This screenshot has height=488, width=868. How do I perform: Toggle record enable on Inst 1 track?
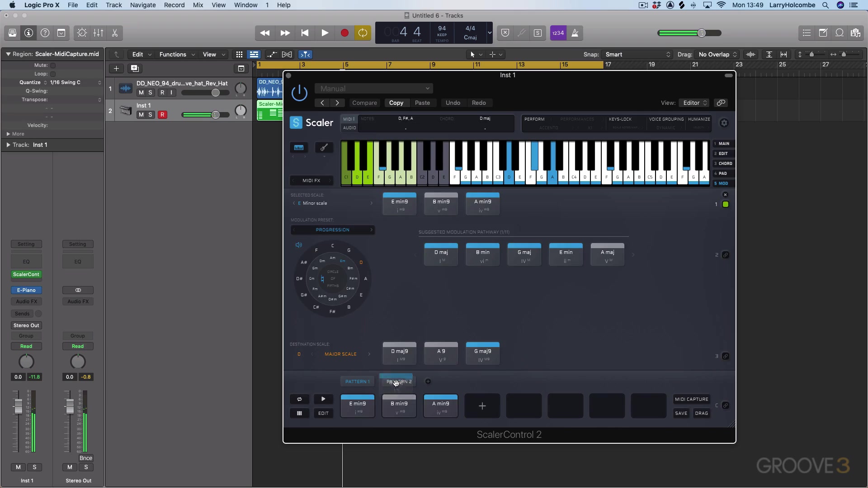162,115
